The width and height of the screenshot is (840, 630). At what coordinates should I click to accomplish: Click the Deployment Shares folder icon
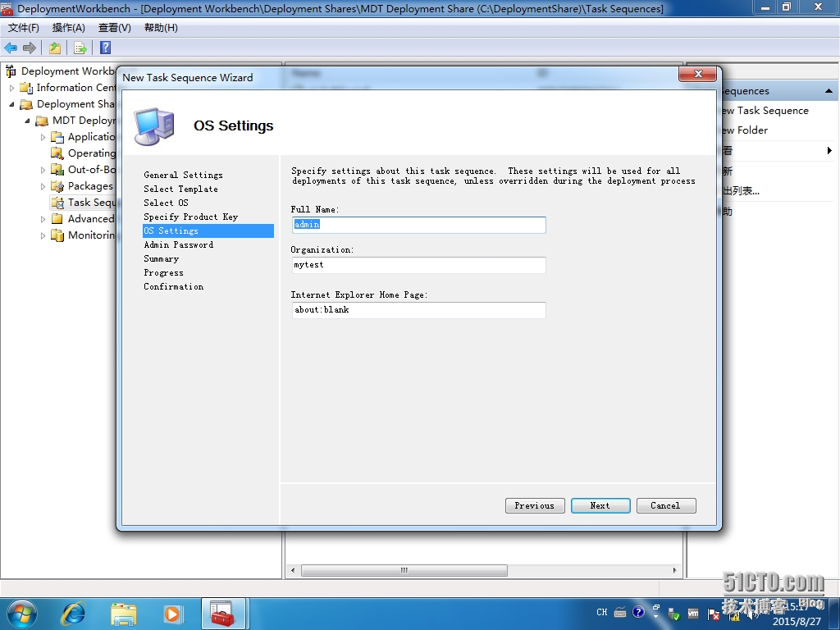(26, 104)
